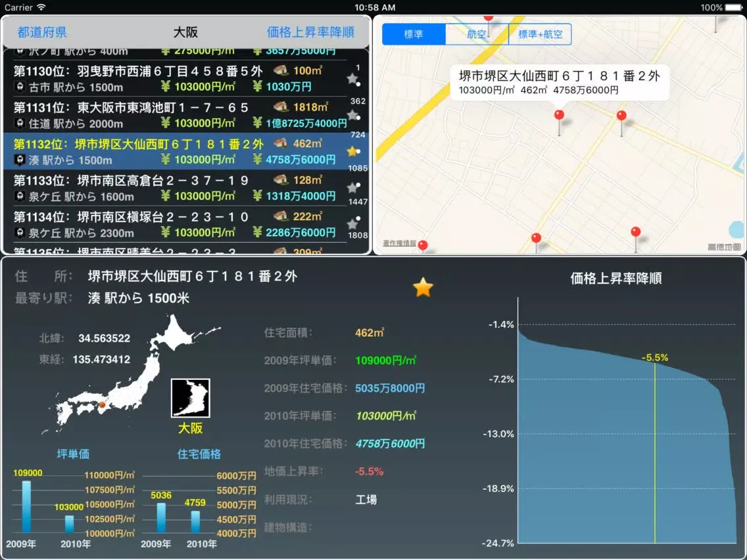Jump to index 1447 in list scrubber
The height and width of the screenshot is (560, 747).
click(358, 201)
